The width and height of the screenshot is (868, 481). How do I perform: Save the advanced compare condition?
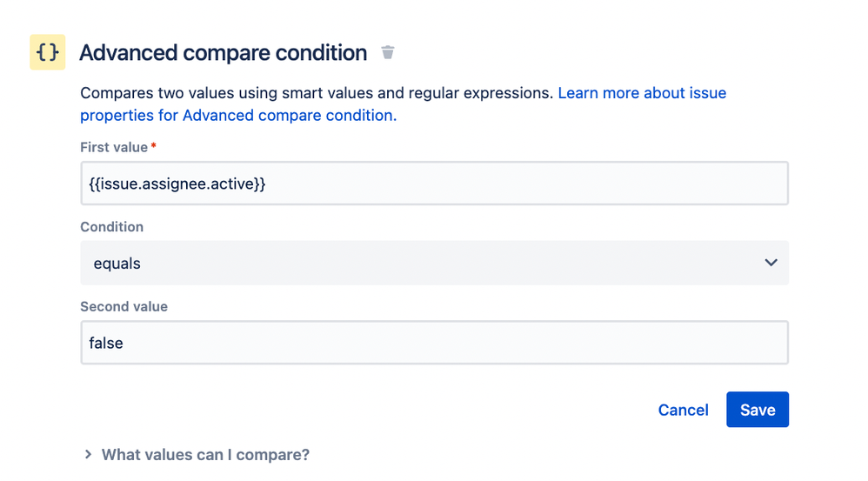coord(757,411)
